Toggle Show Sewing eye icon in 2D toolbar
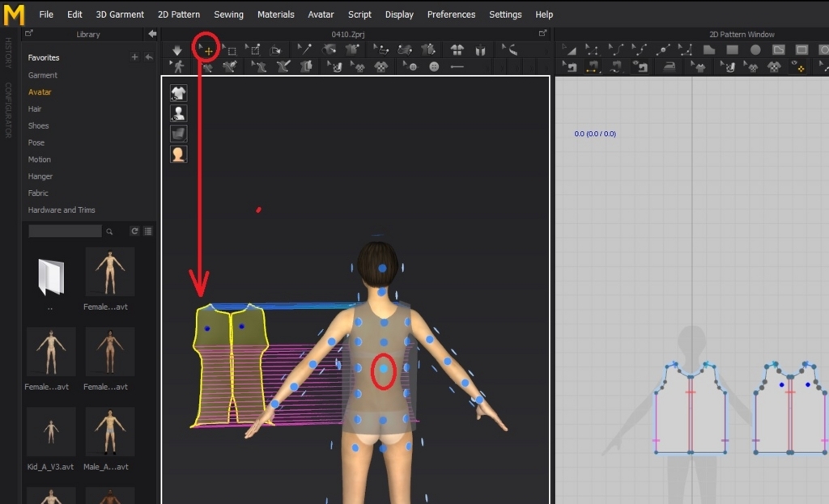 click(x=640, y=66)
